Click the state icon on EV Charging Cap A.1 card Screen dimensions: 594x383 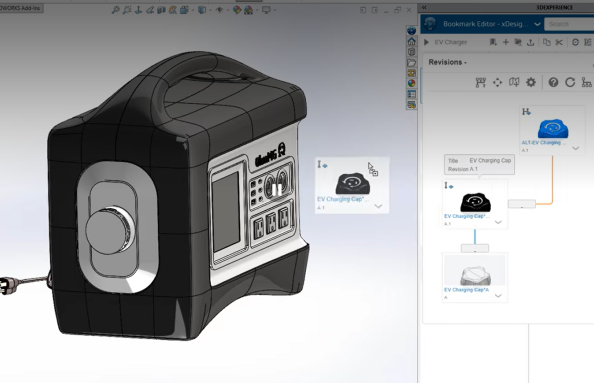[x=449, y=185]
